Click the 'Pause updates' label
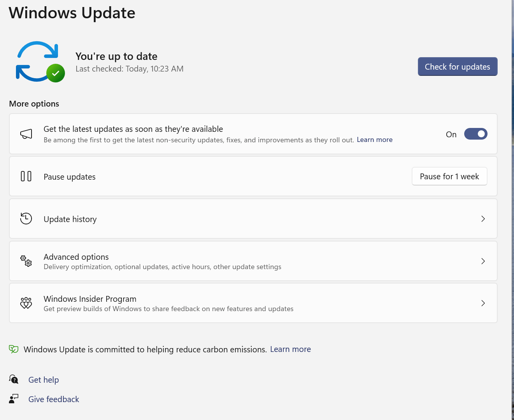514x420 pixels. pos(70,177)
